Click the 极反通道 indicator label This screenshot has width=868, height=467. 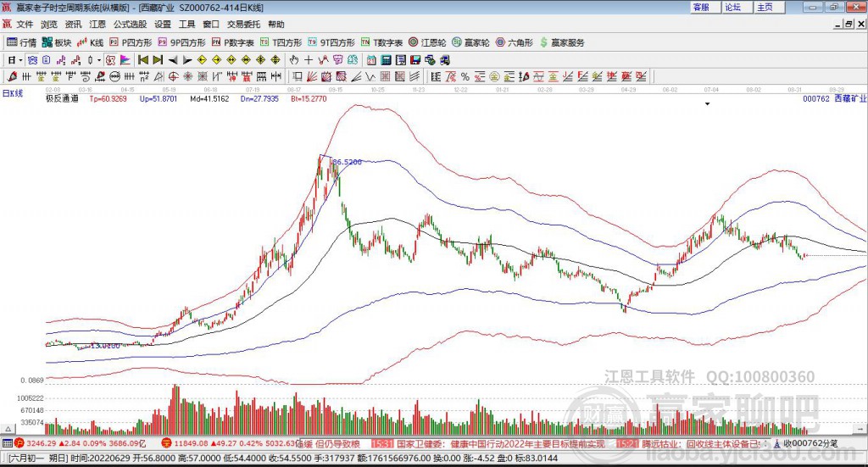point(62,98)
